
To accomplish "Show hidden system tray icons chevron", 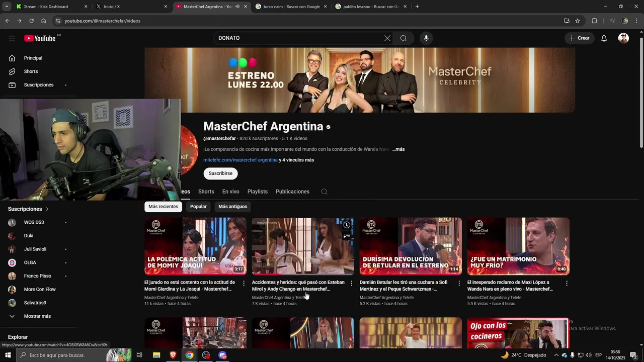I will tap(556, 355).
